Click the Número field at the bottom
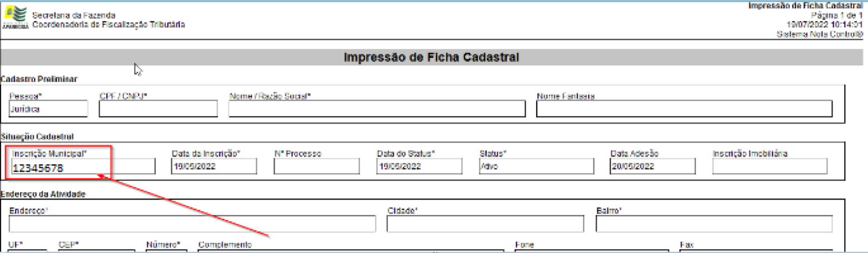 (166, 251)
